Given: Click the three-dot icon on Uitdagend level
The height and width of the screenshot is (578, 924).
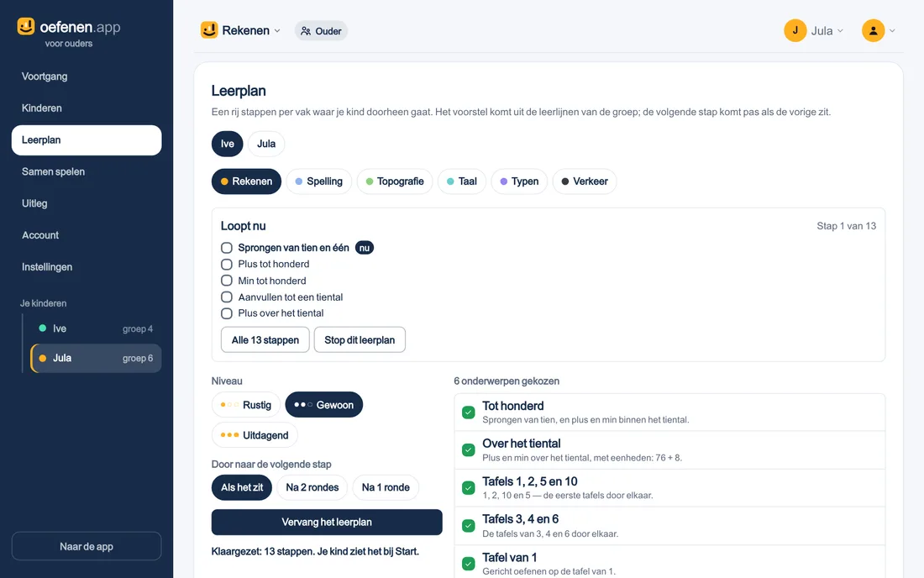Looking at the screenshot, I should coord(229,435).
